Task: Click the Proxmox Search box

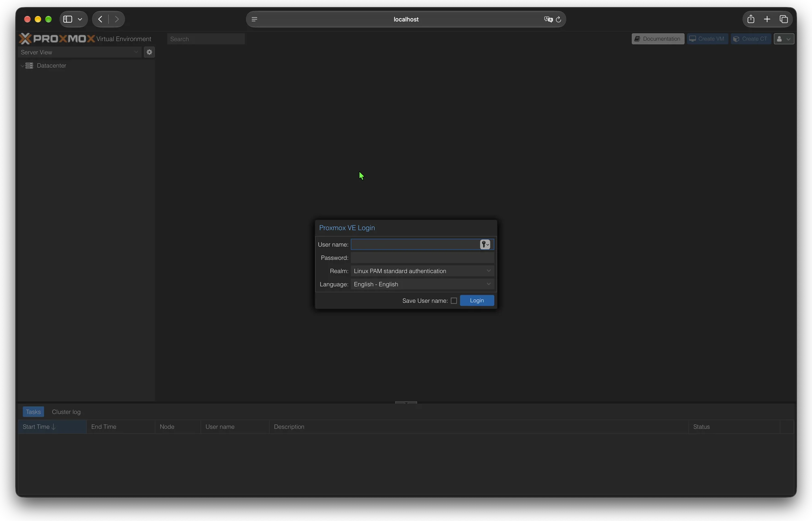Action: [206, 39]
